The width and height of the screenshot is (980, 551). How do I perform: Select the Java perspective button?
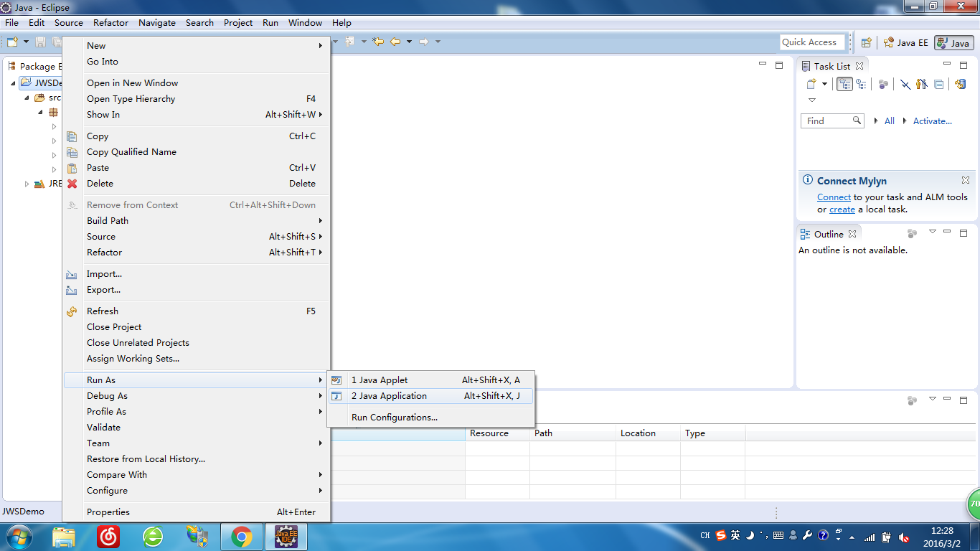pos(954,42)
